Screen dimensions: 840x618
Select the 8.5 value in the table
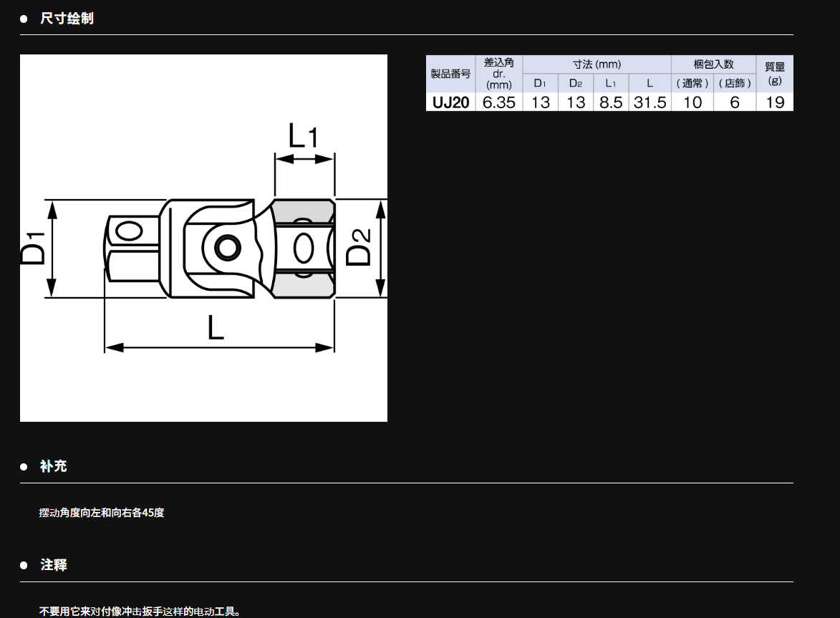coord(611,102)
